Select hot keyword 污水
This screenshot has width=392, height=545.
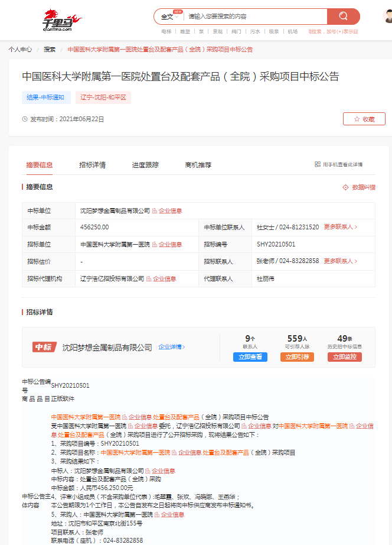(255, 31)
